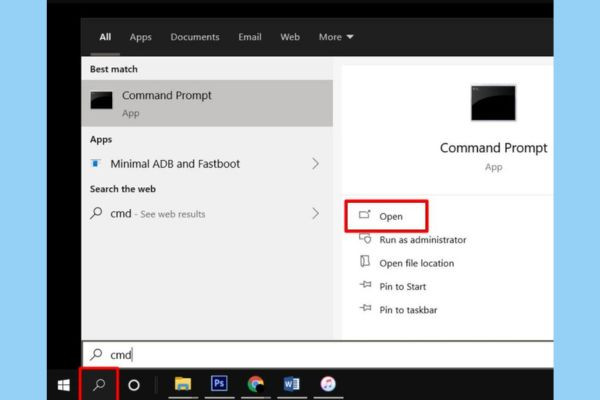Open Microsoft Word from the taskbar
Image resolution: width=600 pixels, height=400 pixels.
click(292, 384)
